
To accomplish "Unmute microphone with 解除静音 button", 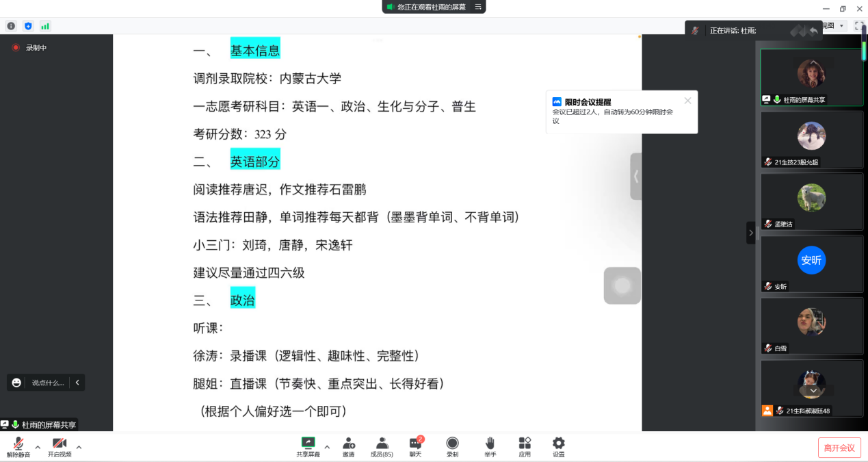I will click(18, 444).
